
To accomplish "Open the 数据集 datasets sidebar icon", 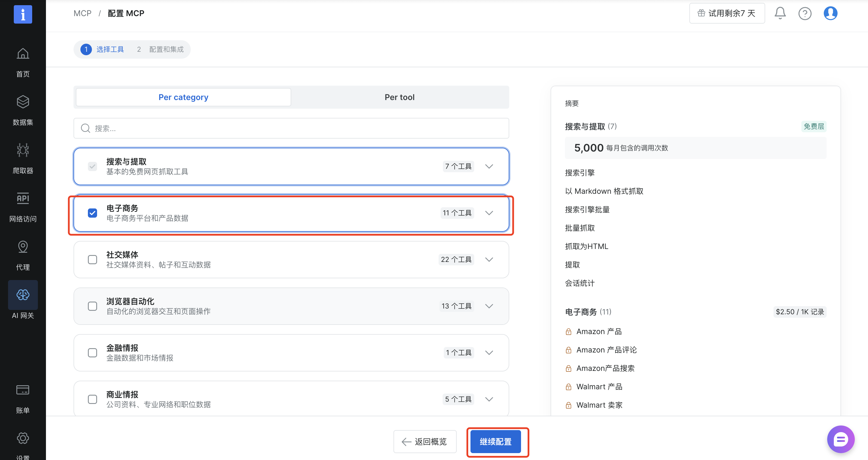I will (23, 102).
